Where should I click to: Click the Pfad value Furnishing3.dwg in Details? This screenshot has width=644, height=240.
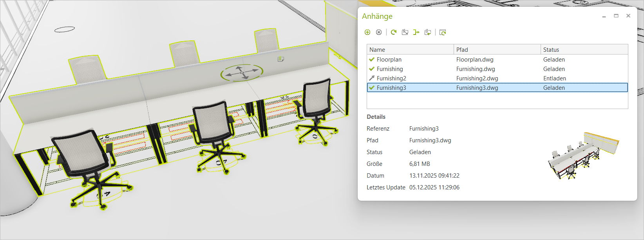430,140
